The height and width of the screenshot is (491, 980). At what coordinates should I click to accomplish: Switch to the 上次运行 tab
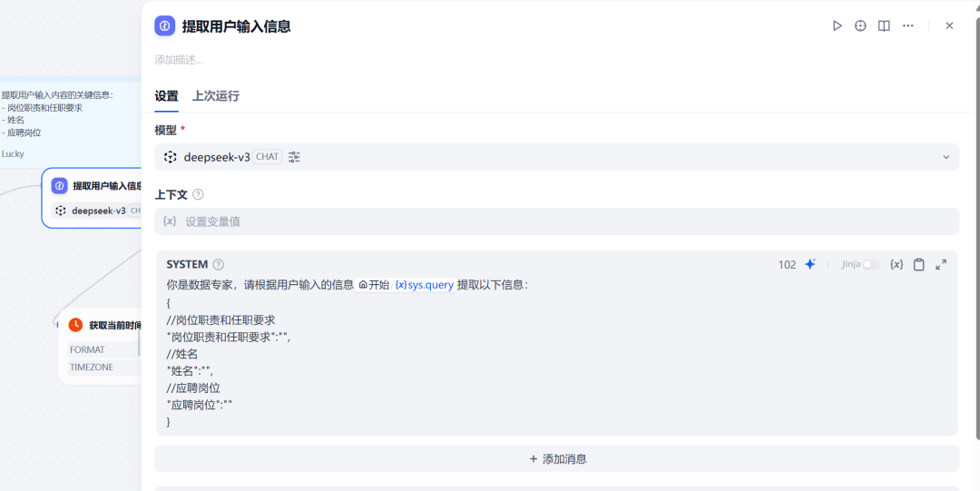tap(216, 96)
